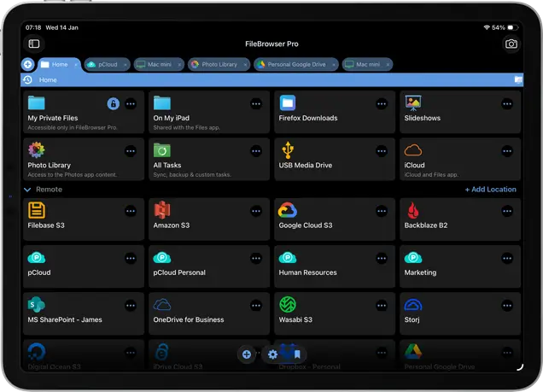Tap the Wi-Fi status icon
The width and height of the screenshot is (543, 392).
(487, 27)
